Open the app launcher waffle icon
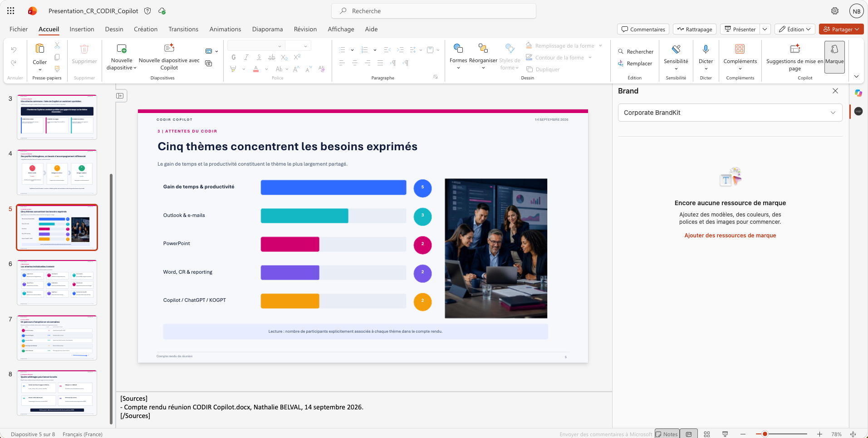Viewport: 868px width, 438px height. pyautogui.click(x=10, y=11)
